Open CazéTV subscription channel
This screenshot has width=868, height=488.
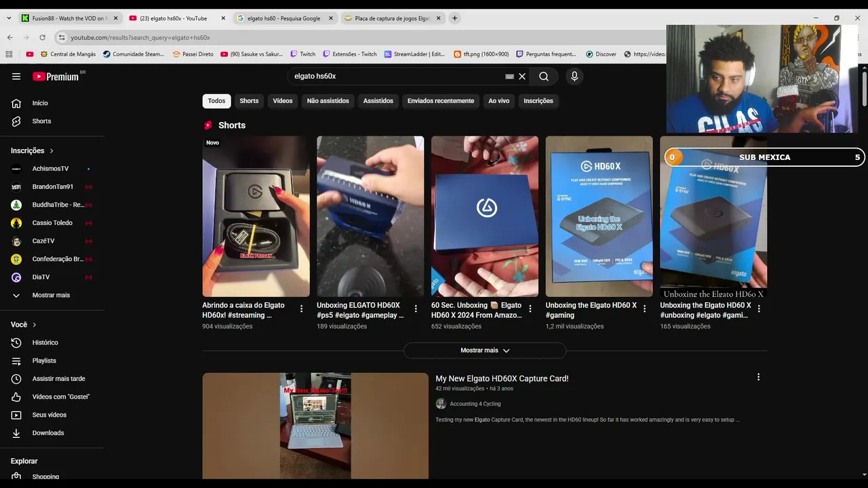click(x=52, y=241)
